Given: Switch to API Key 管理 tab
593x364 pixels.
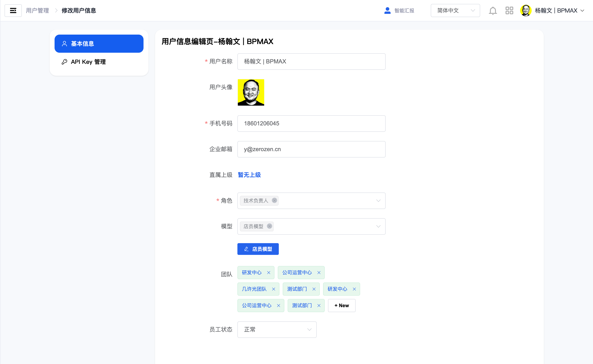Looking at the screenshot, I should click(99, 62).
